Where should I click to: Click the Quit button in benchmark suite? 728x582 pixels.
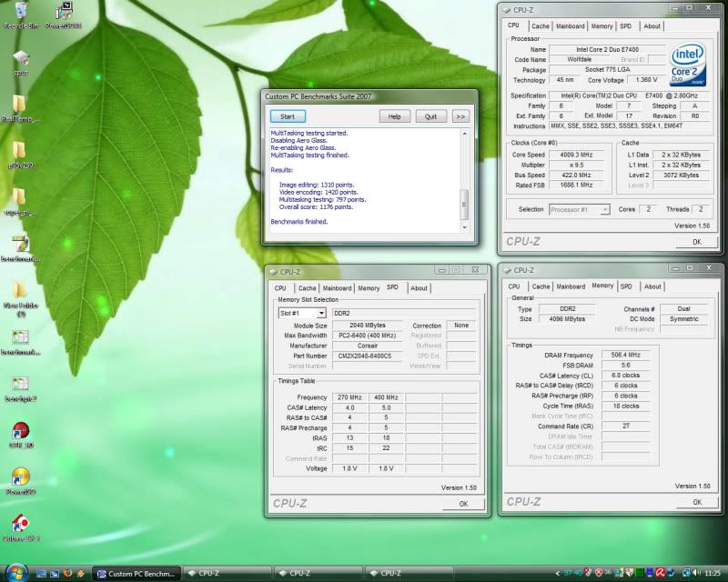point(430,116)
